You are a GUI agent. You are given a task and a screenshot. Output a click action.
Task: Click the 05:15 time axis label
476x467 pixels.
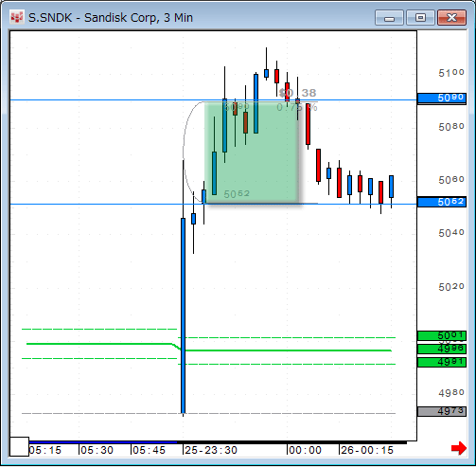(45, 450)
